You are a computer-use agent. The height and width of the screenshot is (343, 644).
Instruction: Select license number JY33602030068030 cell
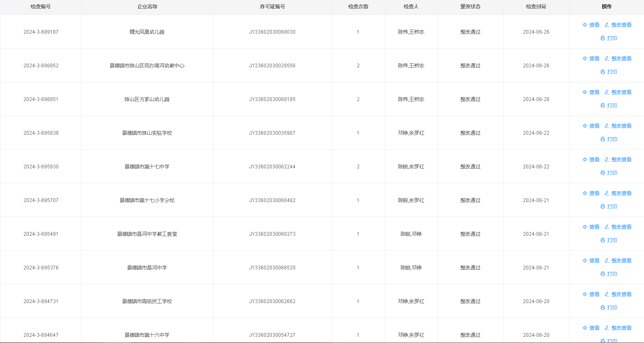coord(272,32)
